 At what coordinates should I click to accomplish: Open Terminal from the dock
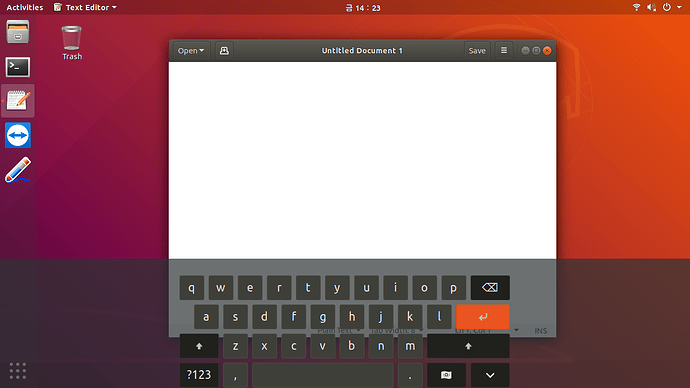tap(18, 67)
